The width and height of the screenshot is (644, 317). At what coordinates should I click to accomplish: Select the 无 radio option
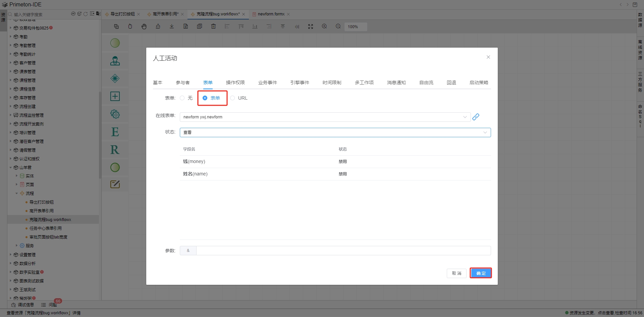pos(182,98)
